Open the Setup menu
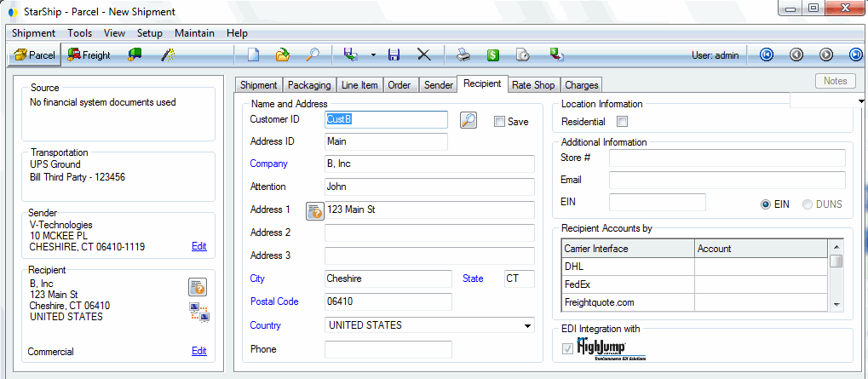 coord(150,33)
